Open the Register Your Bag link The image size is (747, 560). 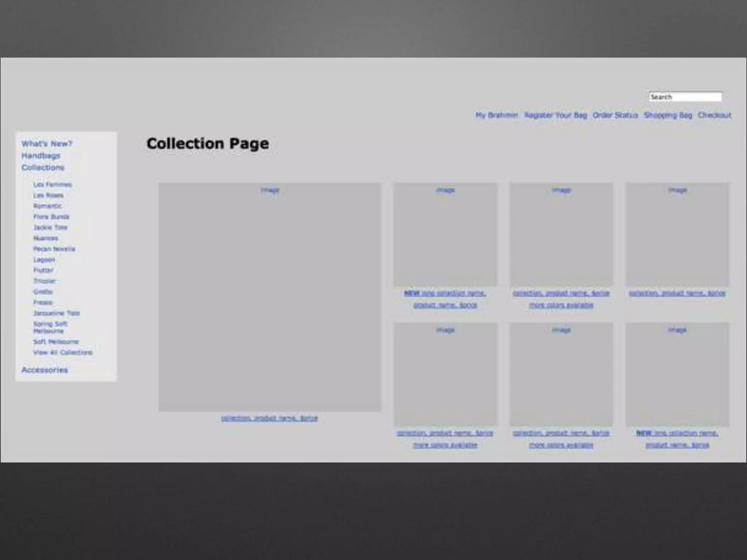(x=556, y=115)
